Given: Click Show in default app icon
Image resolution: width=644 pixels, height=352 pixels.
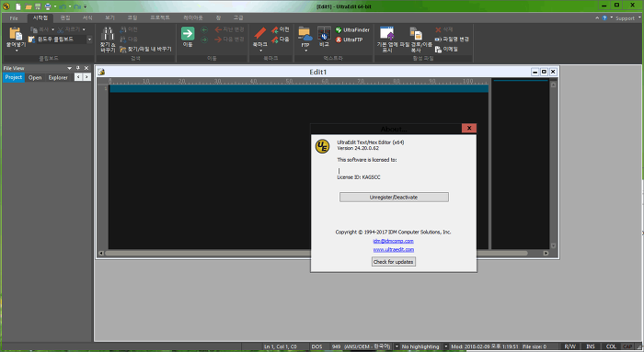Looking at the screenshot, I should pos(387,34).
